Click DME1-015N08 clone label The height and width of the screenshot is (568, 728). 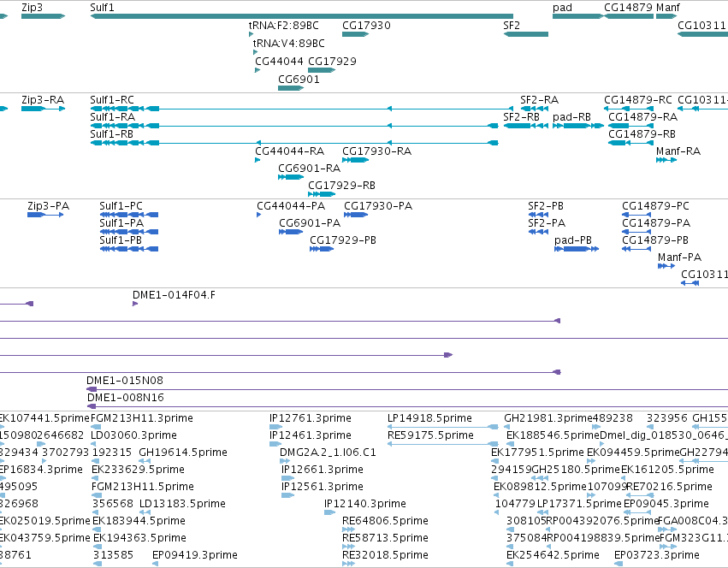(x=125, y=381)
